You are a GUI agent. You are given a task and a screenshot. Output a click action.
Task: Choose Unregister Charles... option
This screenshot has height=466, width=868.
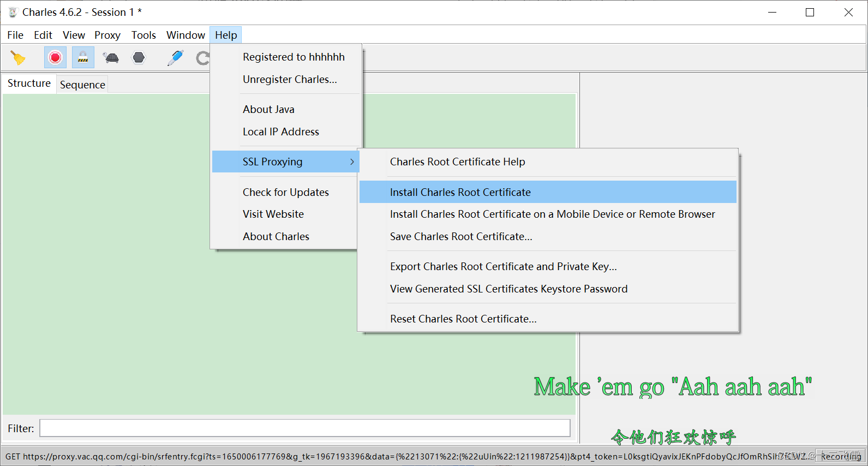pyautogui.click(x=290, y=79)
